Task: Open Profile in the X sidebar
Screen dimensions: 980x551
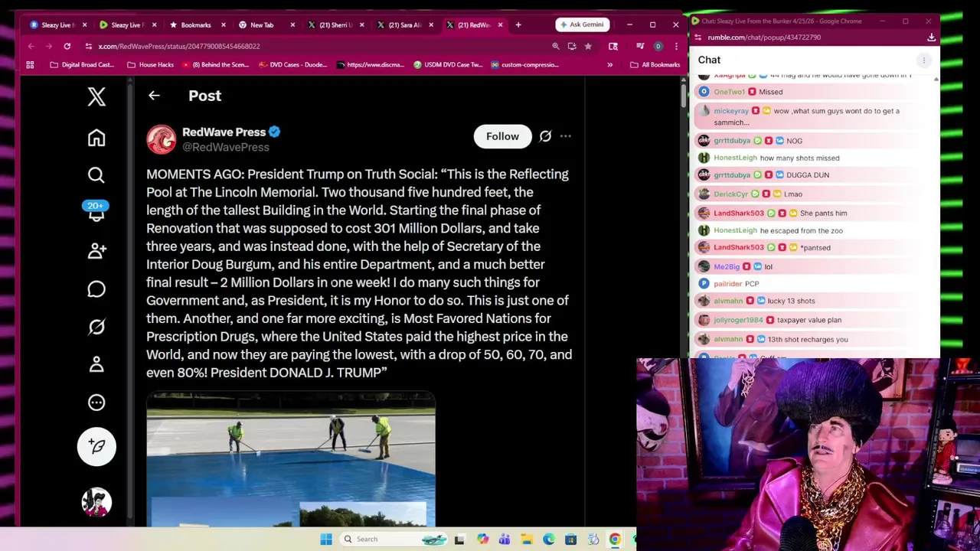Action: click(96, 364)
